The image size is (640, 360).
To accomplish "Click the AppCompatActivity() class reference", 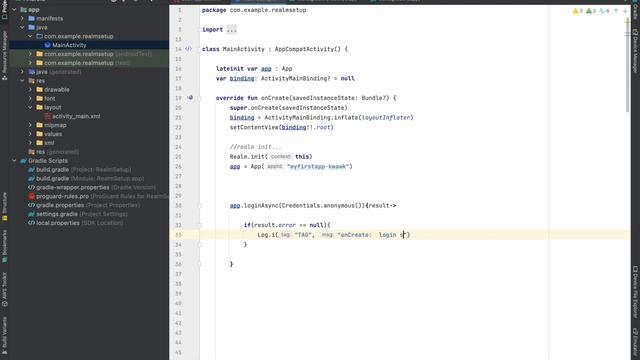I will (307, 49).
